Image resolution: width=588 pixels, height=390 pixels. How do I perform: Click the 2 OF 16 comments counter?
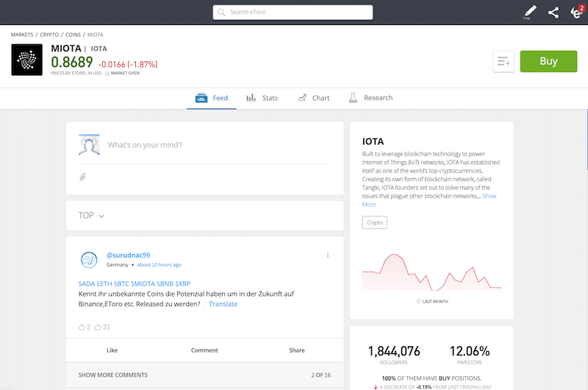tap(321, 375)
